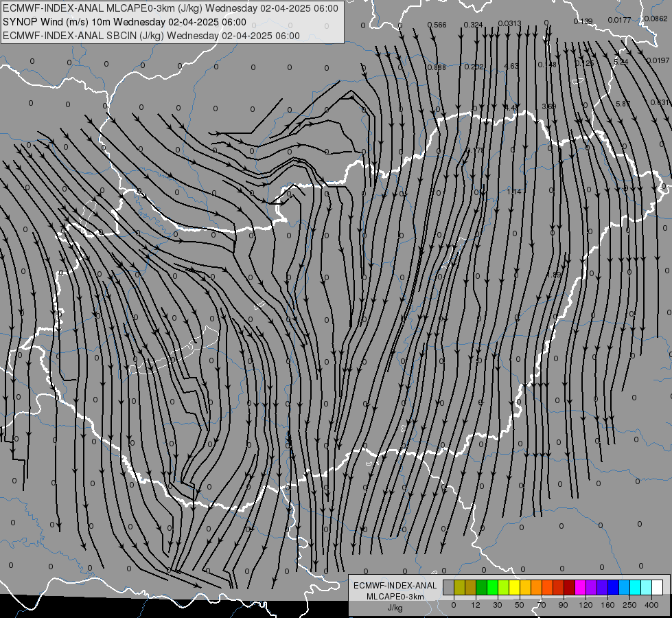672x618 pixels.
Task: Pick the cyan legend swatch
Action: 635,587
